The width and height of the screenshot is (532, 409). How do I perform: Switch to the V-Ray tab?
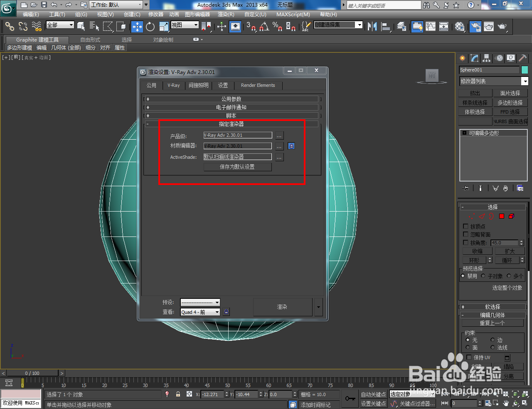174,85
